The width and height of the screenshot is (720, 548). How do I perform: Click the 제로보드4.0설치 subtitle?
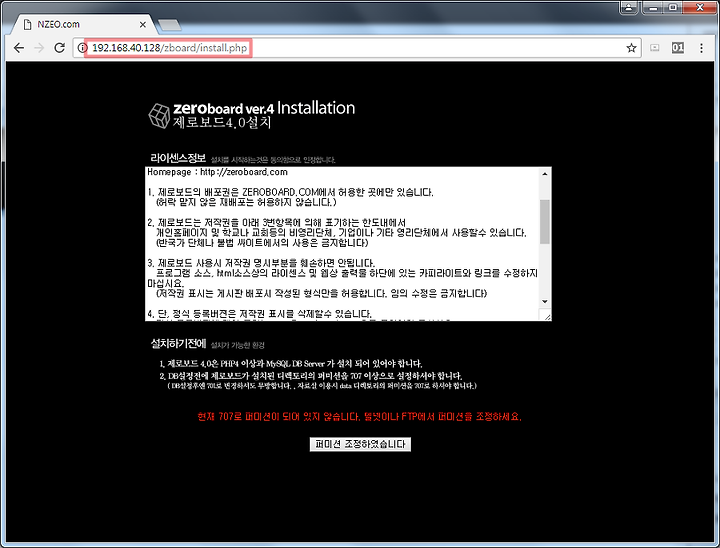pos(222,122)
